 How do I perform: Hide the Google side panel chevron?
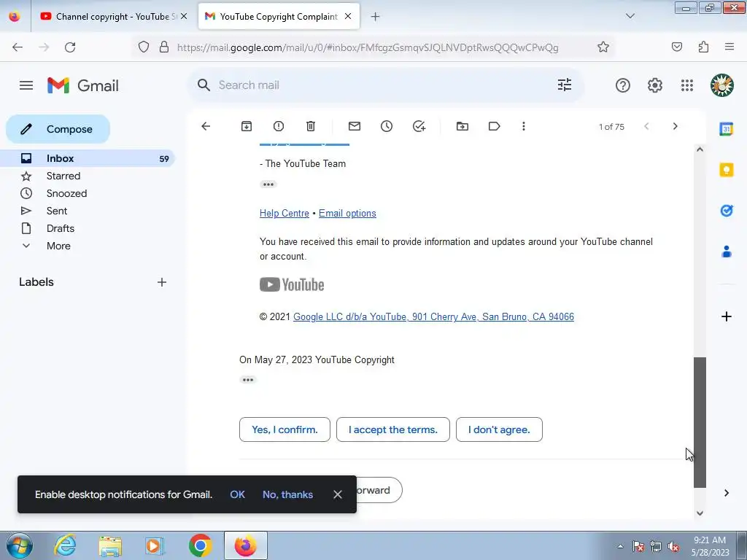click(x=726, y=493)
